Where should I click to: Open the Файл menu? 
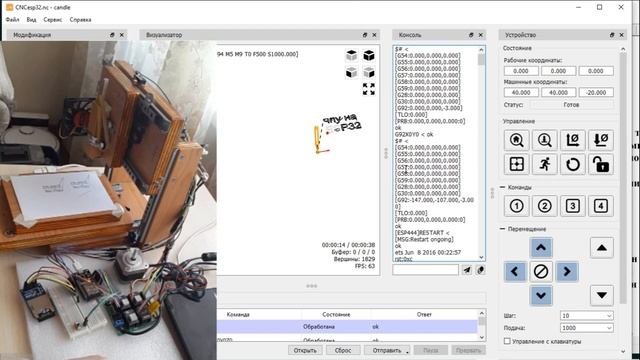pyautogui.click(x=13, y=20)
